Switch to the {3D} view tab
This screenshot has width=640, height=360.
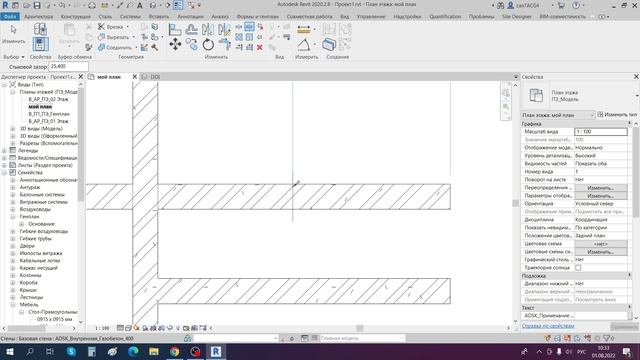click(155, 77)
